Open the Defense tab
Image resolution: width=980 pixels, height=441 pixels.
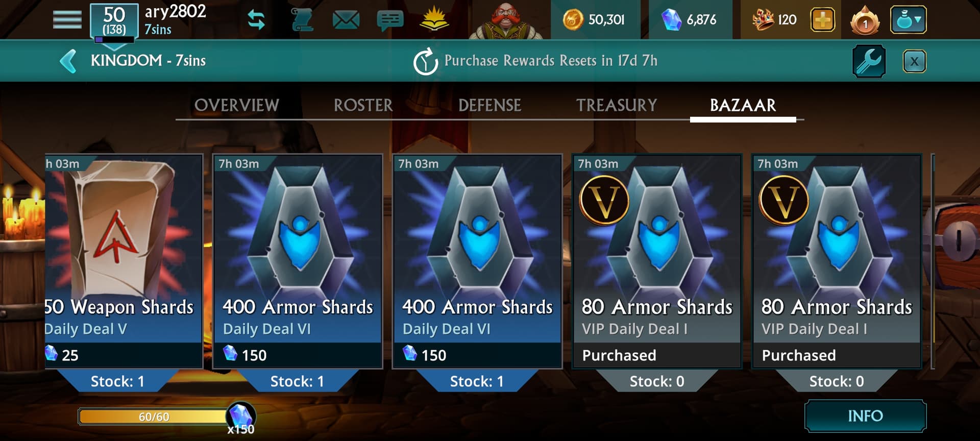[x=490, y=105]
